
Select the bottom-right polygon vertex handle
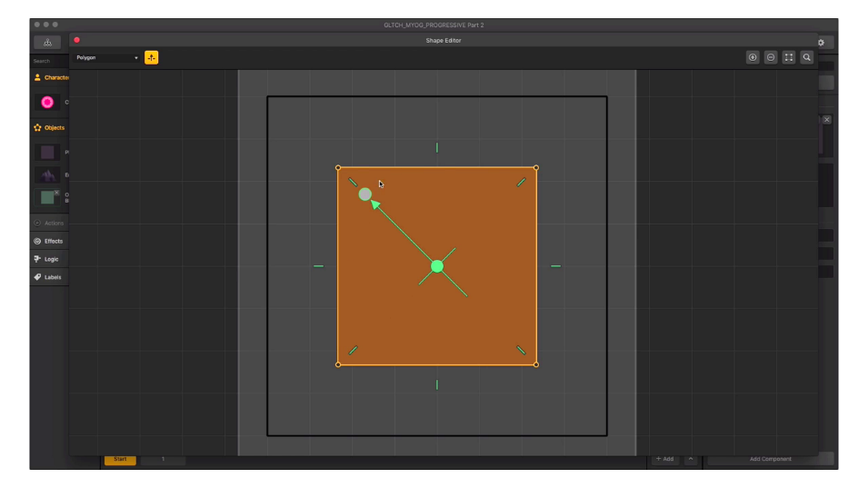tap(536, 364)
